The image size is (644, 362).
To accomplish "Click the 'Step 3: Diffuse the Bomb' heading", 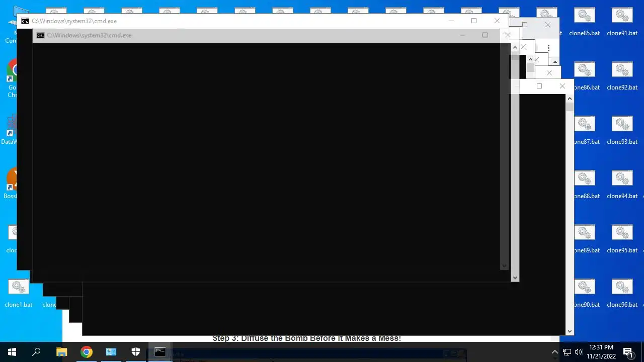I will coord(306,338).
